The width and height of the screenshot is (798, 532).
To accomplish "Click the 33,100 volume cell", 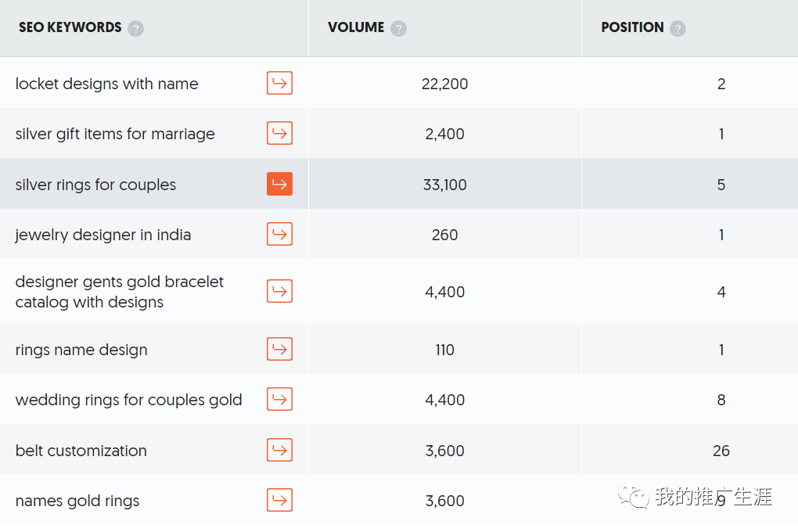I will [444, 185].
